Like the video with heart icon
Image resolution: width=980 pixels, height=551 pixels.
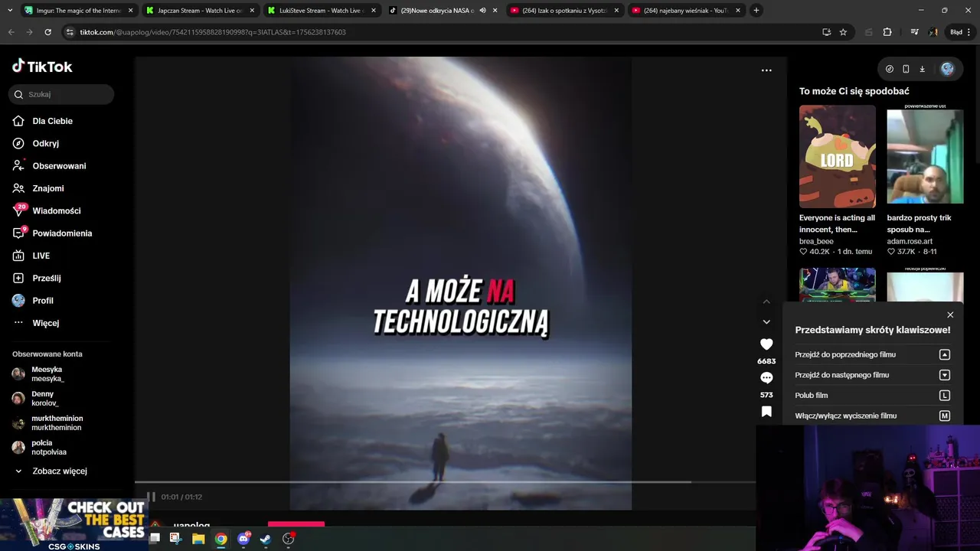pos(766,344)
